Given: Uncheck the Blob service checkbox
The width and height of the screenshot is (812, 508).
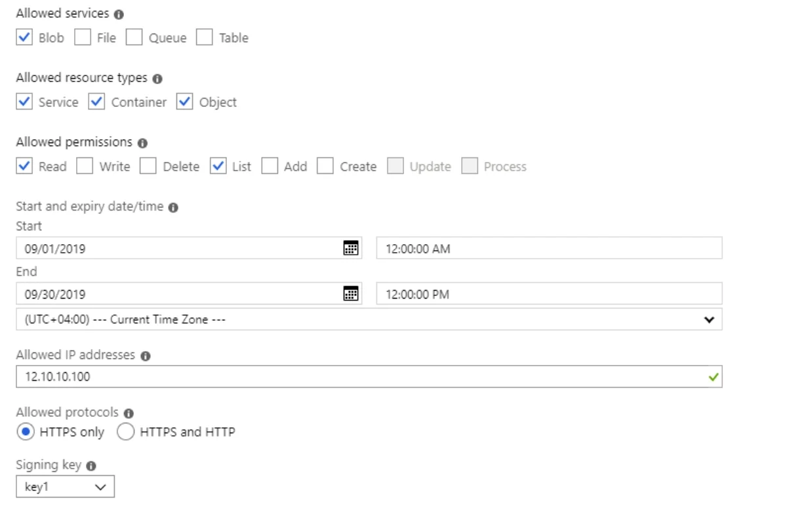Looking at the screenshot, I should click(x=24, y=37).
